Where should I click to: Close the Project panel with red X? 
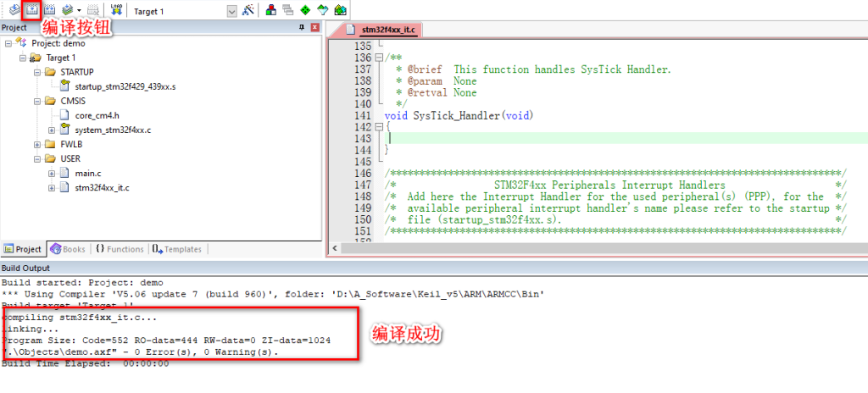click(314, 27)
